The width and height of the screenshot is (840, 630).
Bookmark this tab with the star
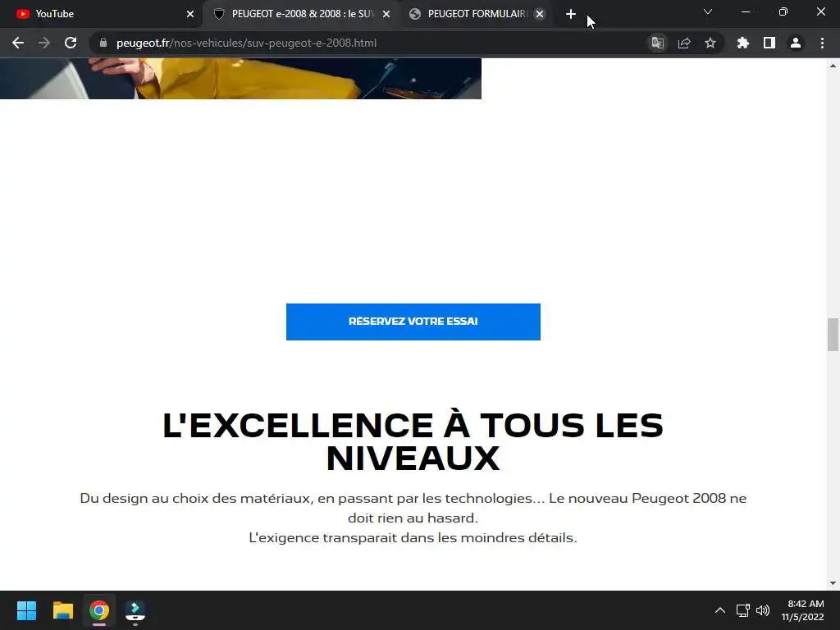click(710, 43)
